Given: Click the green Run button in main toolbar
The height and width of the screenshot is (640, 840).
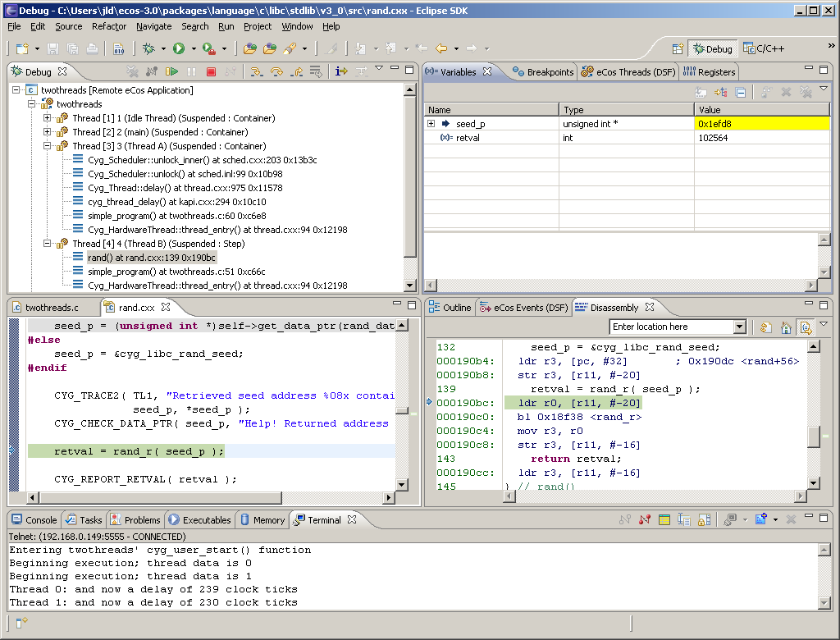Looking at the screenshot, I should (x=179, y=48).
